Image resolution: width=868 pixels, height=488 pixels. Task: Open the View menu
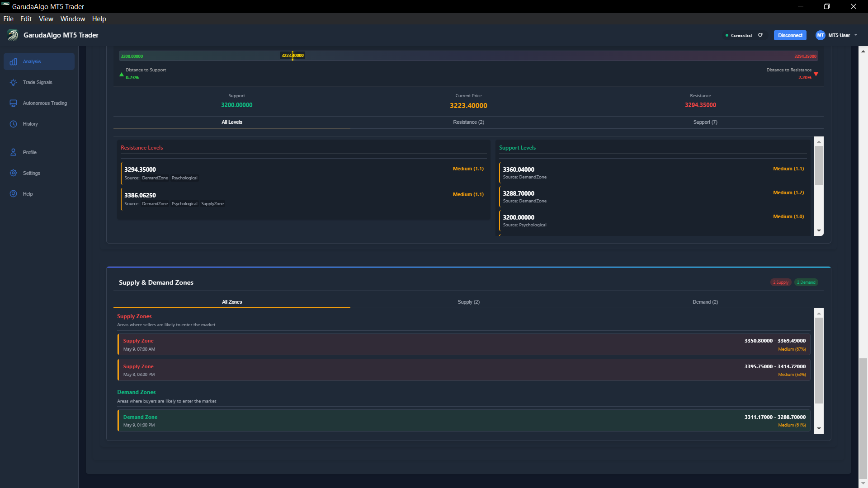tap(46, 19)
